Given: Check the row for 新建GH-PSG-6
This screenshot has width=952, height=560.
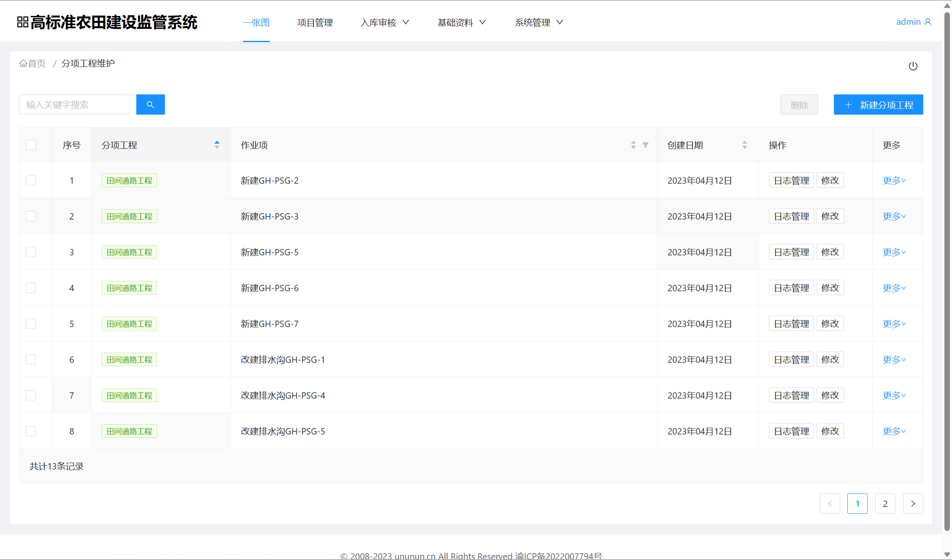Looking at the screenshot, I should 31,288.
